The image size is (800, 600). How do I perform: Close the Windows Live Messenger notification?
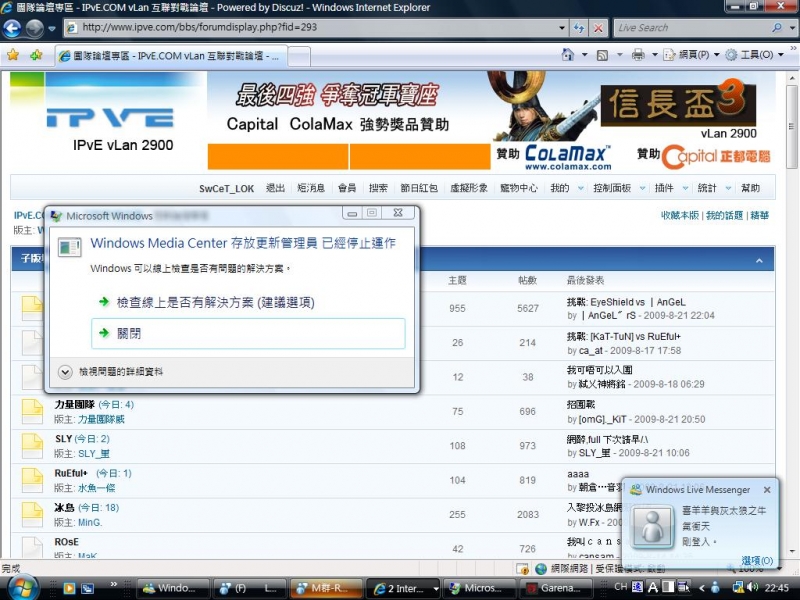pyautogui.click(x=767, y=490)
